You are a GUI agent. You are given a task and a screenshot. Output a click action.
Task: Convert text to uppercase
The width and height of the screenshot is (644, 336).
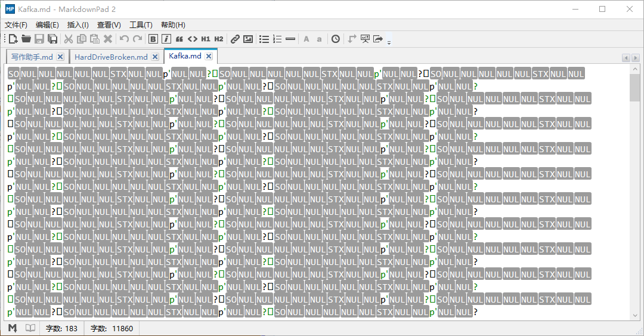click(306, 39)
